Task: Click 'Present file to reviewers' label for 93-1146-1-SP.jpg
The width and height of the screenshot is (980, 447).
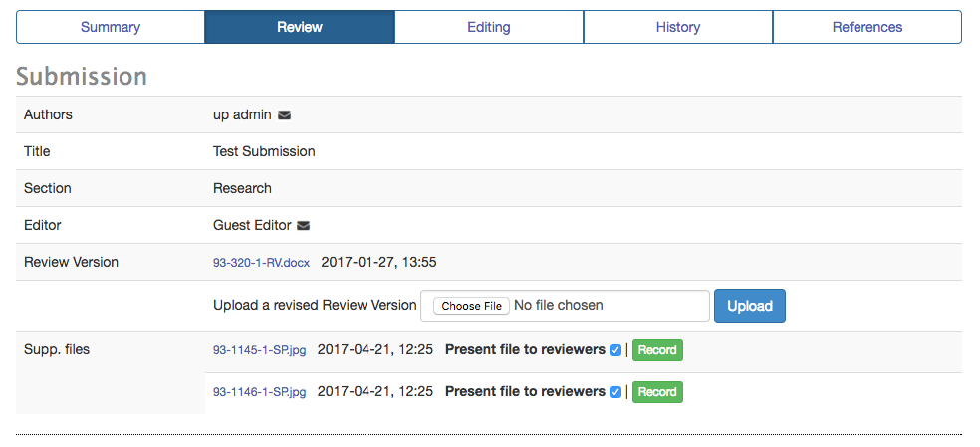Action: point(525,392)
